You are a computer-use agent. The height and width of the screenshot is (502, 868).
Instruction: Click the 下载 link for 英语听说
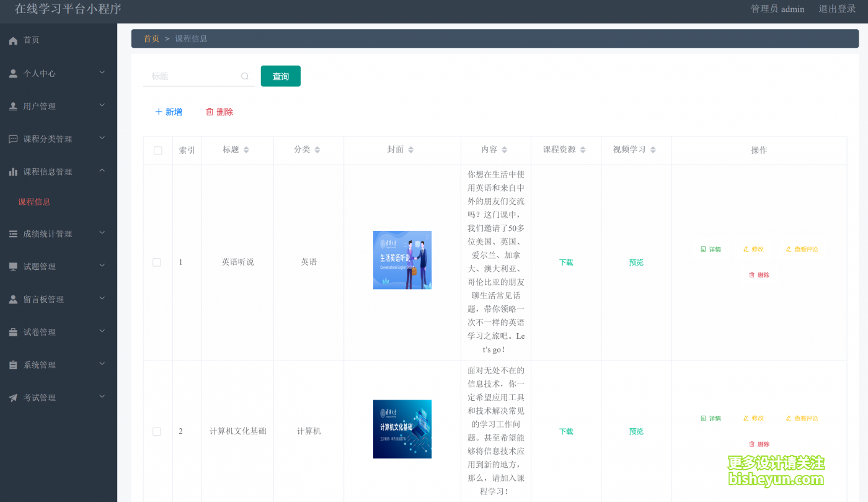coord(565,262)
